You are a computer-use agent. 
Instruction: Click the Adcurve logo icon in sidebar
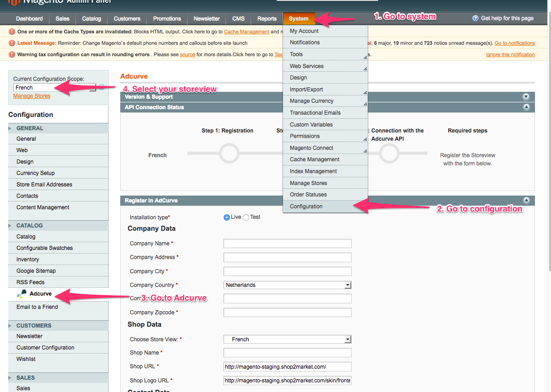coord(21,293)
